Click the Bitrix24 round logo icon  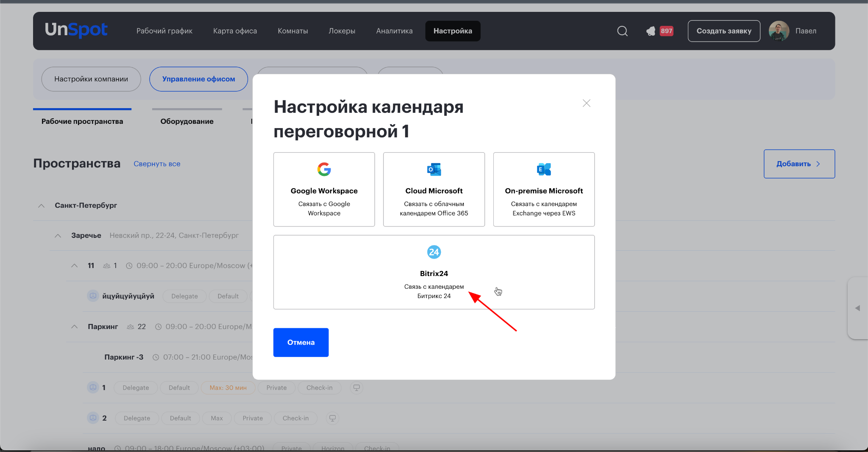(434, 252)
